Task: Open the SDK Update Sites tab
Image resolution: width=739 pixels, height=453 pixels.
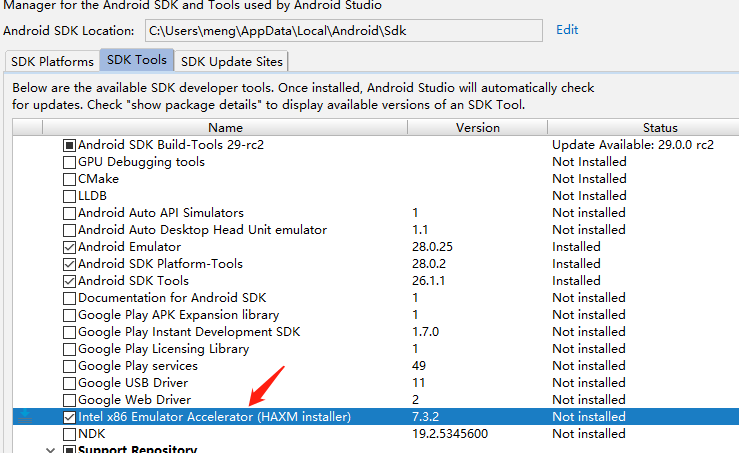Action: [231, 61]
